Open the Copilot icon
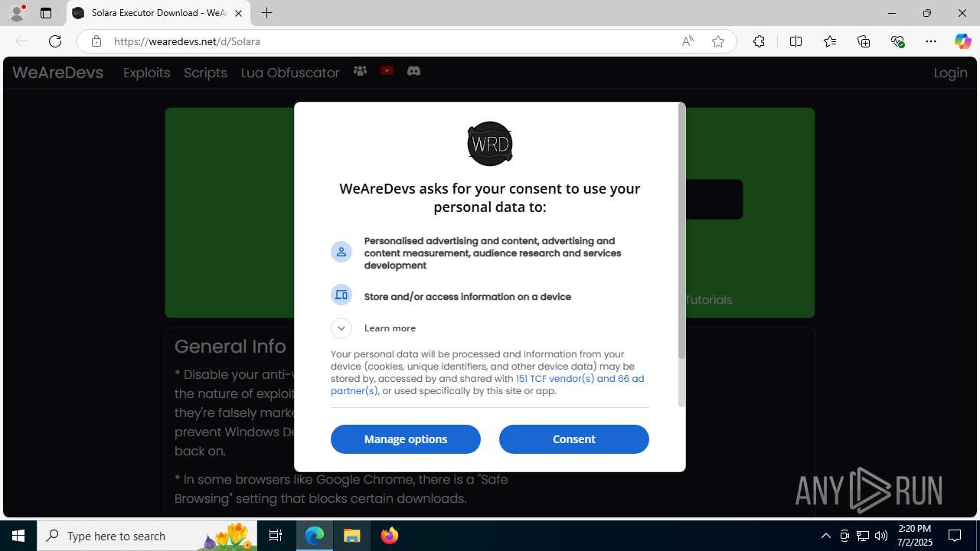 [962, 41]
